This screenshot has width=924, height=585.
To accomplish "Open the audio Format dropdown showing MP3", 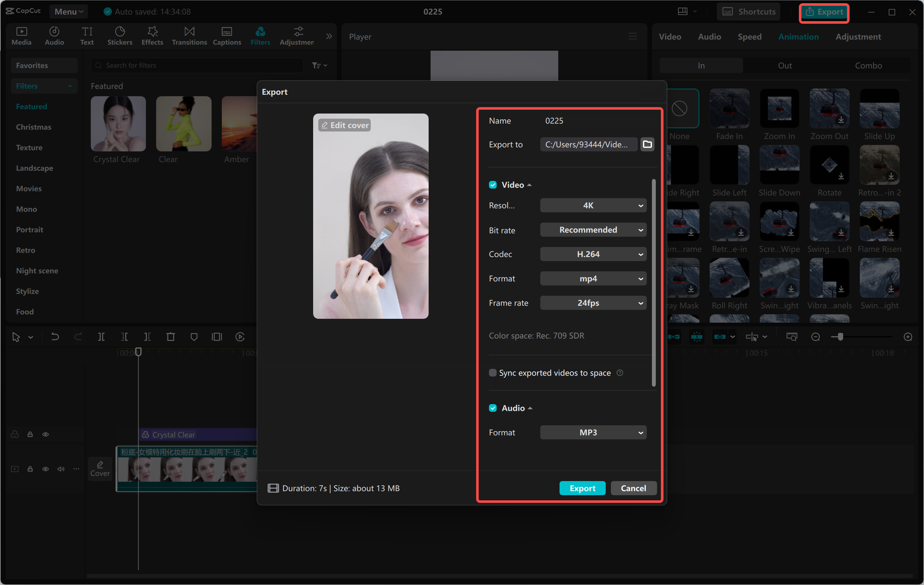I will (593, 432).
